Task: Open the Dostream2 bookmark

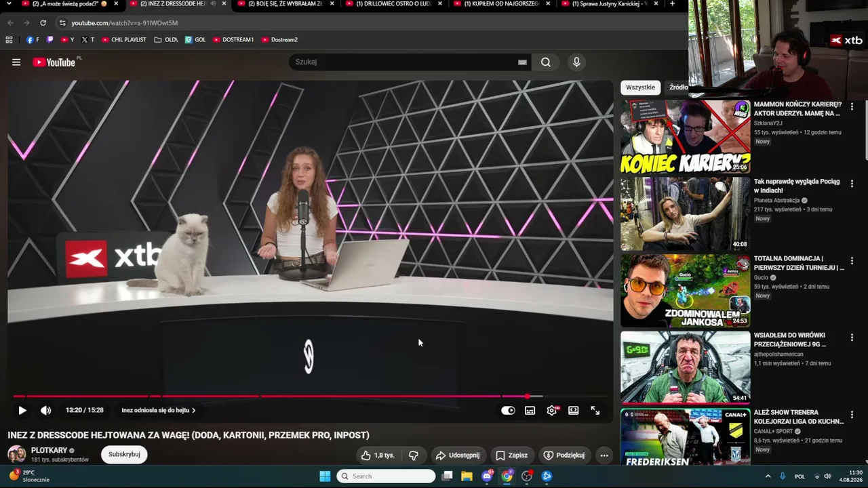Action: click(279, 40)
